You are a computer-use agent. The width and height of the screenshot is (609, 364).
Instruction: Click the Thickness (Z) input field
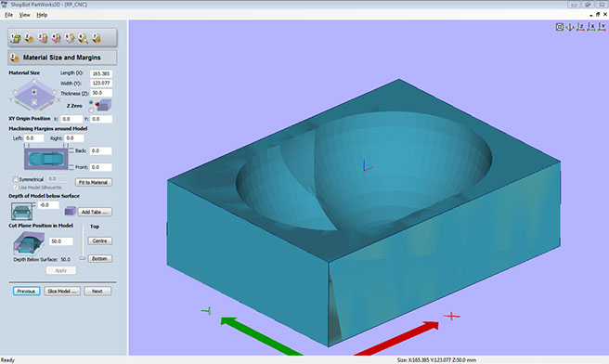coord(101,93)
